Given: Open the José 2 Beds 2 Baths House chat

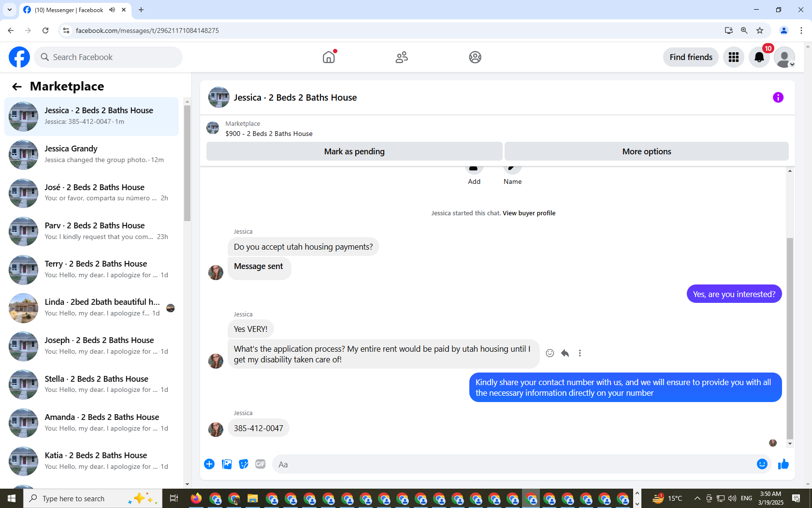Looking at the screenshot, I should (x=92, y=193).
